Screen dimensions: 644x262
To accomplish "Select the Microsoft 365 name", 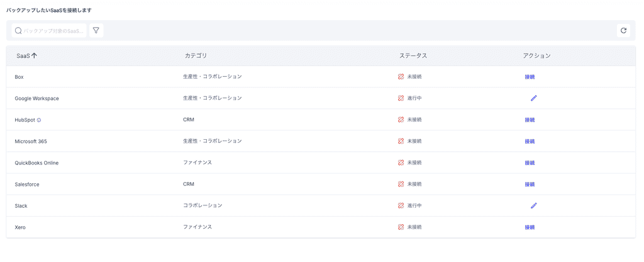I will 31,142.
